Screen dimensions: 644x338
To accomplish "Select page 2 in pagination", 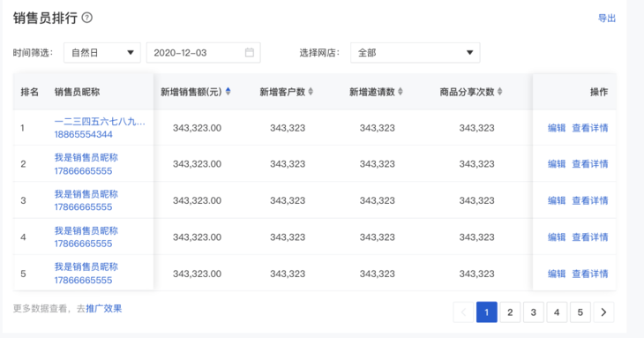I will coord(510,312).
